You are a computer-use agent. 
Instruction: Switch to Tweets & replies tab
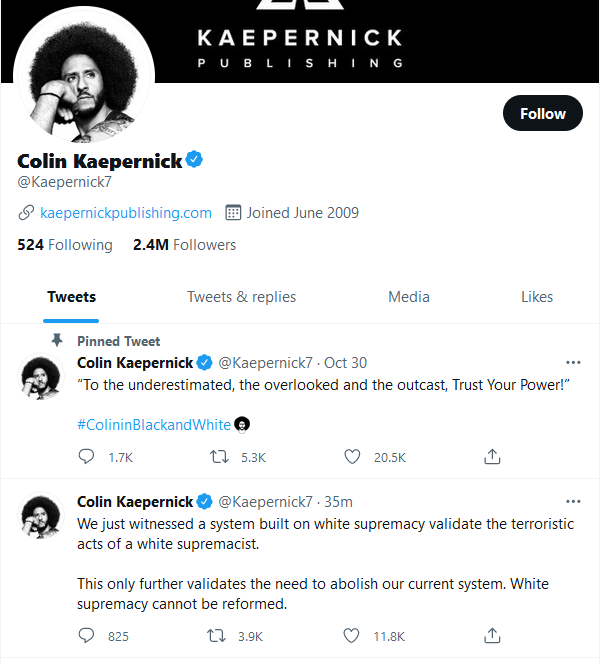pyautogui.click(x=241, y=297)
